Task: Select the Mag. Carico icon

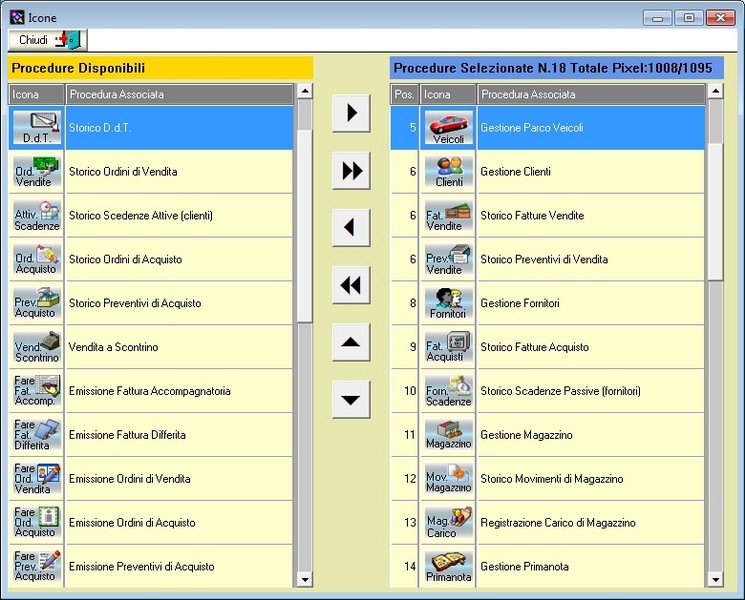Action: point(448,523)
